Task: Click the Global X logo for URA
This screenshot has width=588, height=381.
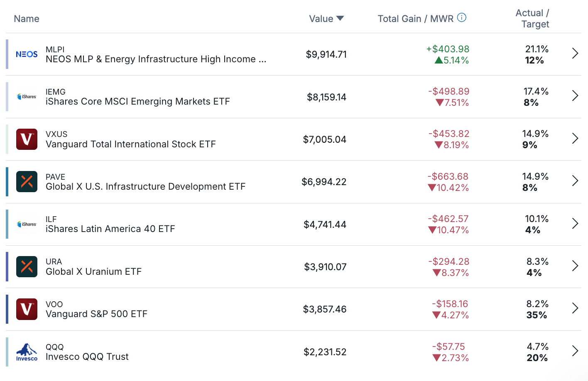Action: [27, 266]
